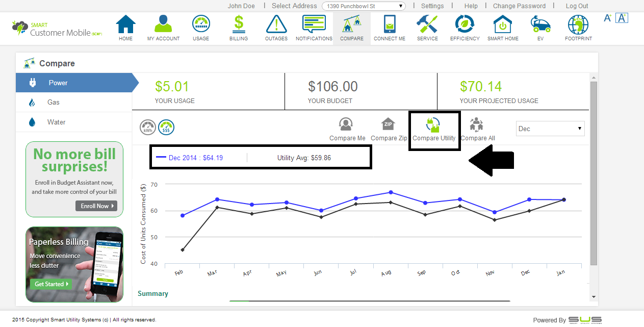Click the scroll down arrow on scrollbar
The width and height of the screenshot is (644, 327).
[593, 296]
